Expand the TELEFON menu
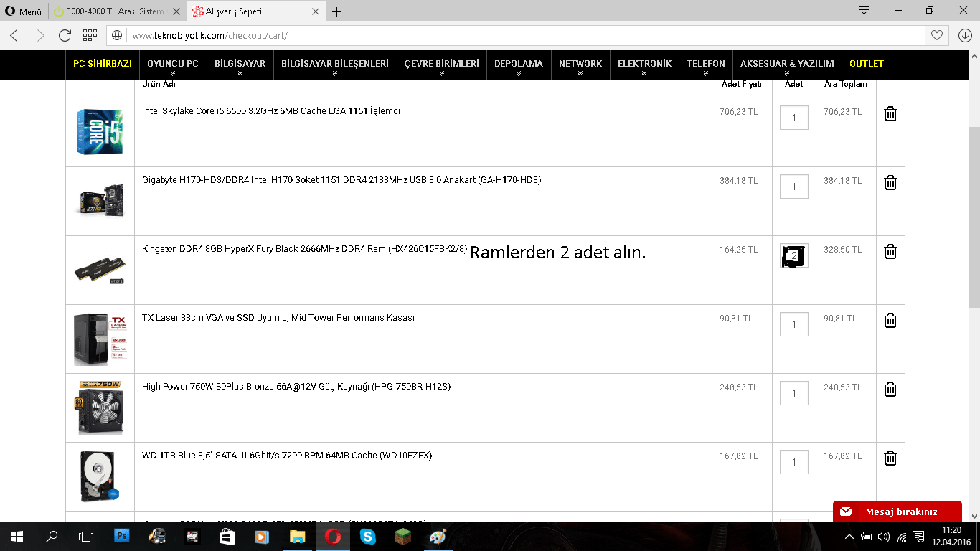 click(x=706, y=65)
